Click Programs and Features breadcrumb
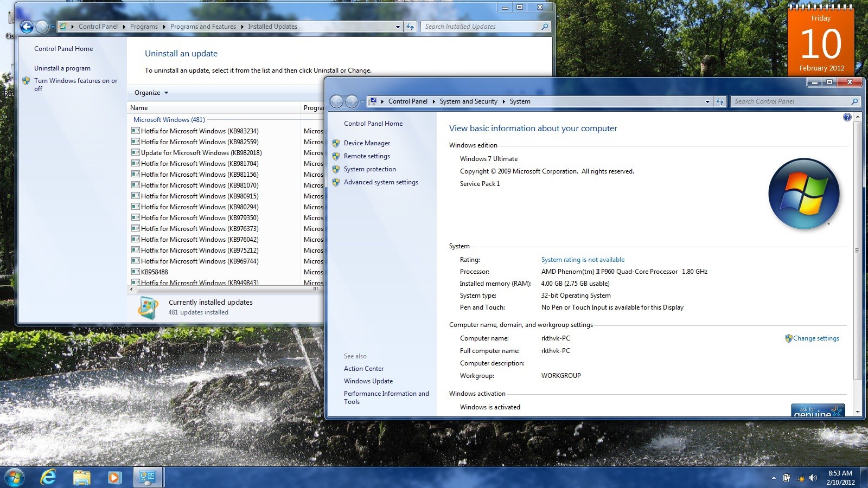 (203, 27)
